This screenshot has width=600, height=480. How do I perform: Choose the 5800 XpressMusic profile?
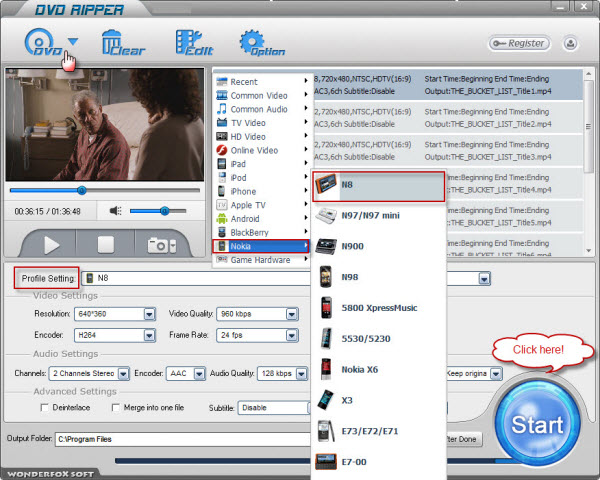pyautogui.click(x=378, y=308)
